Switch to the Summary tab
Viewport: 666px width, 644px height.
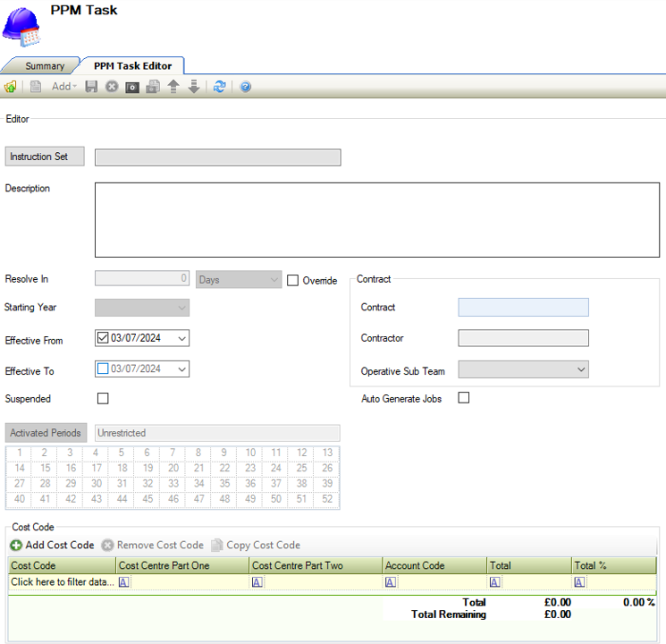44,66
